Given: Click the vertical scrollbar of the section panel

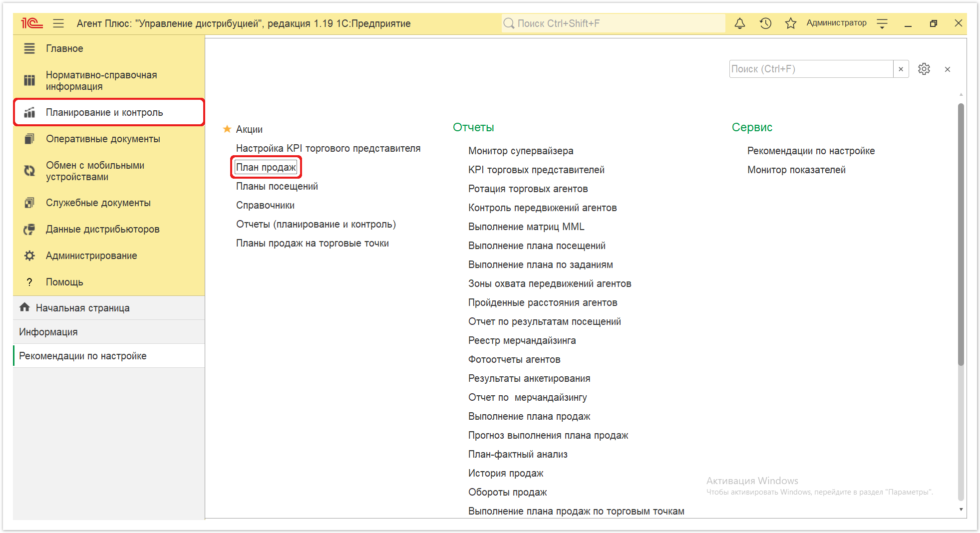Looking at the screenshot, I should 961,235.
